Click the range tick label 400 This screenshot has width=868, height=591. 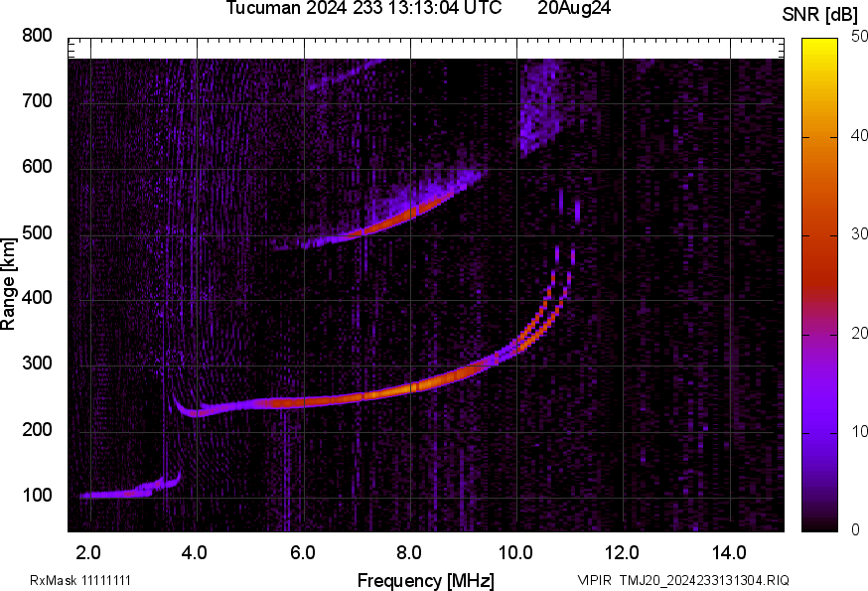37,298
